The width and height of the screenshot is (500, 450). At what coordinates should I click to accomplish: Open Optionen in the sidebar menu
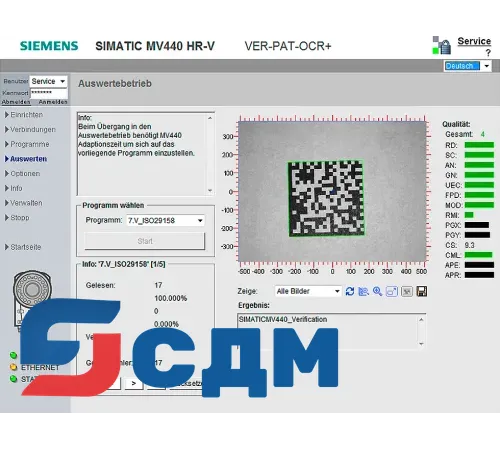(22, 173)
